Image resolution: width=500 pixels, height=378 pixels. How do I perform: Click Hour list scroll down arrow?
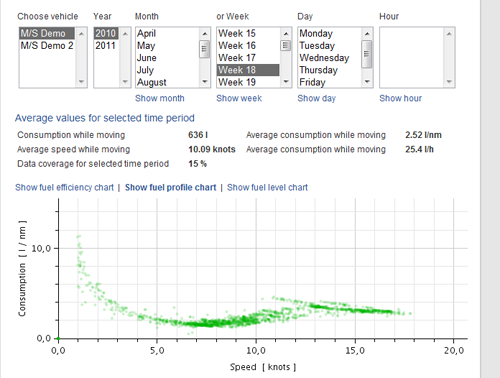tap(449, 81)
